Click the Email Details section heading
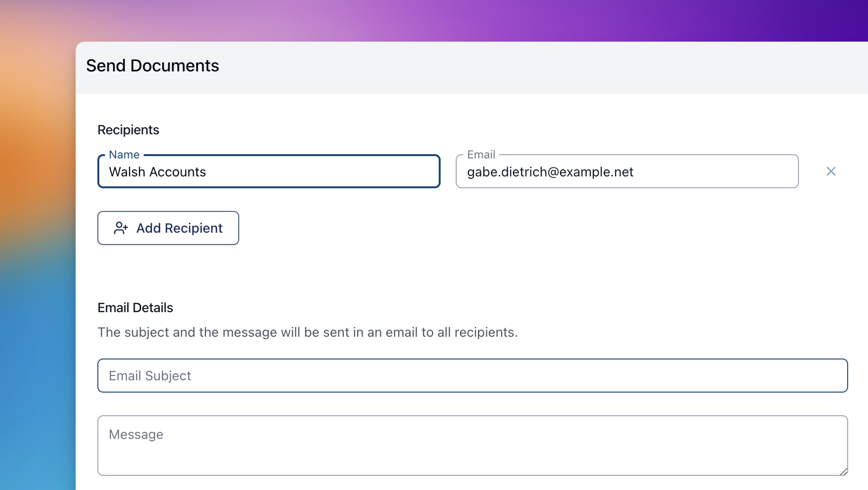The width and height of the screenshot is (868, 490). coord(135,308)
